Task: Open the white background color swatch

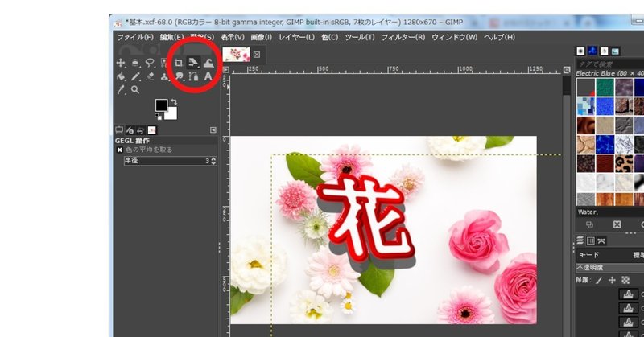Action: tap(171, 113)
